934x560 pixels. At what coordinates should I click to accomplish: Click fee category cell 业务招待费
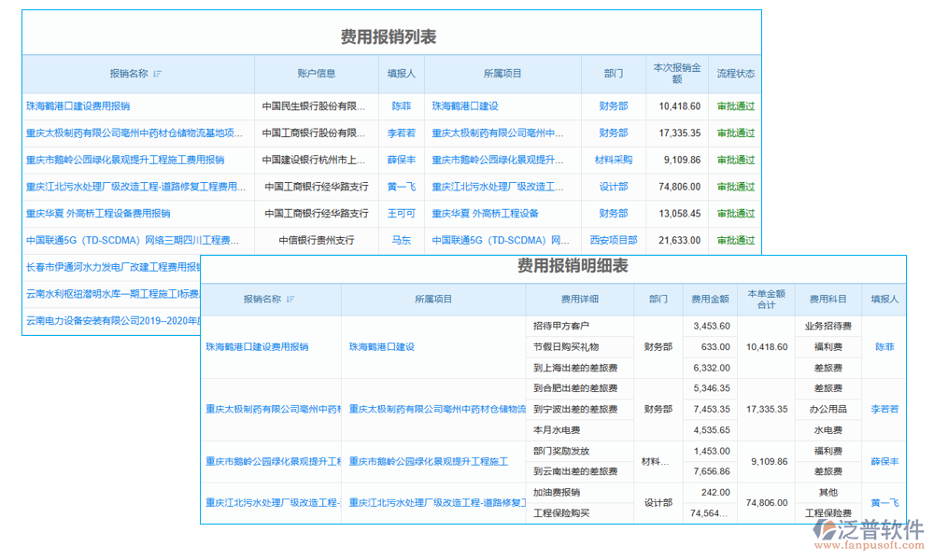point(828,326)
